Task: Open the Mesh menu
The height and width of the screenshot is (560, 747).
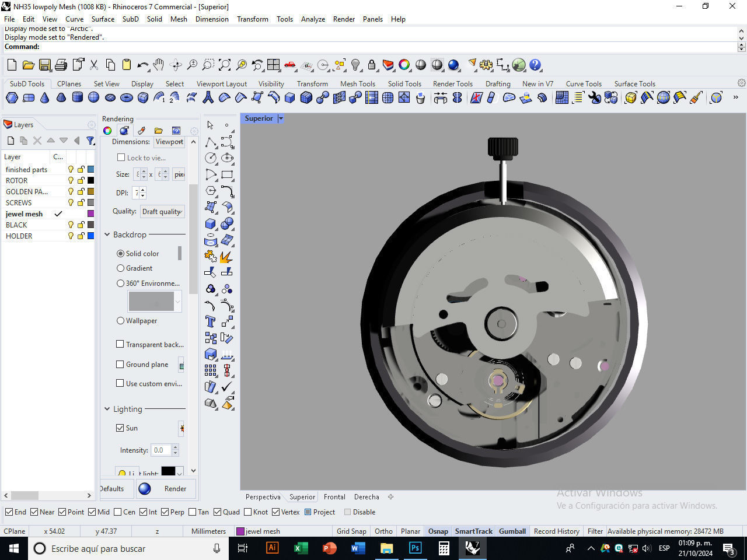Action: [179, 19]
